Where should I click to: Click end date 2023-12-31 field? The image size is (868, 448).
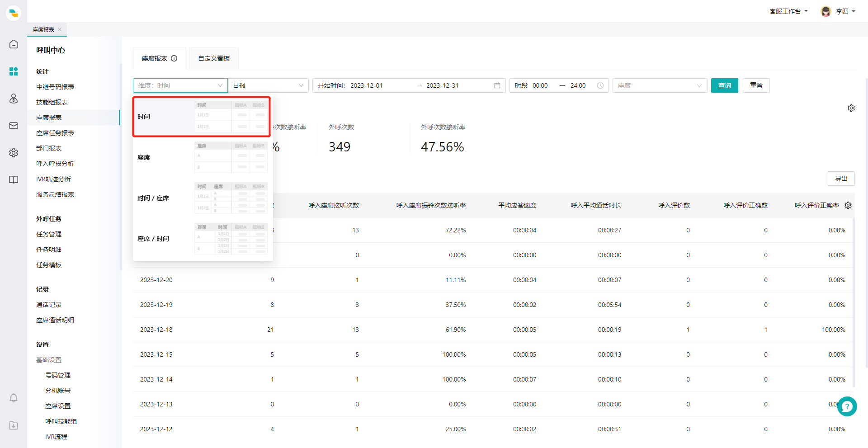tap(442, 85)
